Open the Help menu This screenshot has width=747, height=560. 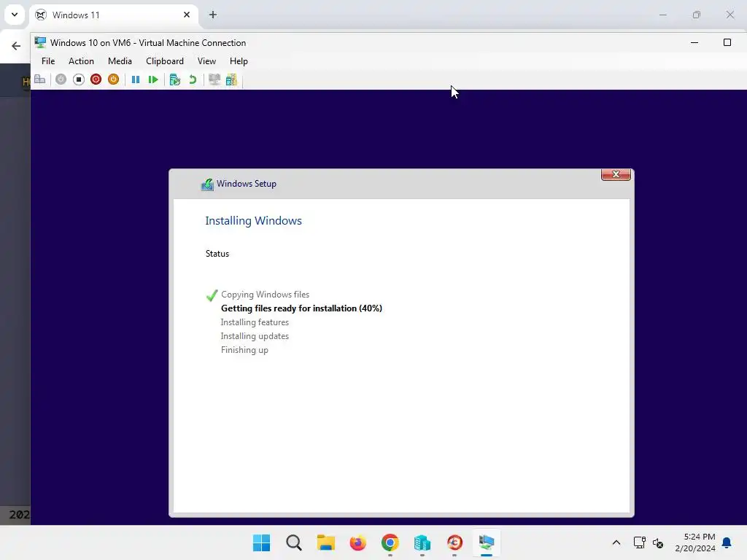(x=239, y=61)
